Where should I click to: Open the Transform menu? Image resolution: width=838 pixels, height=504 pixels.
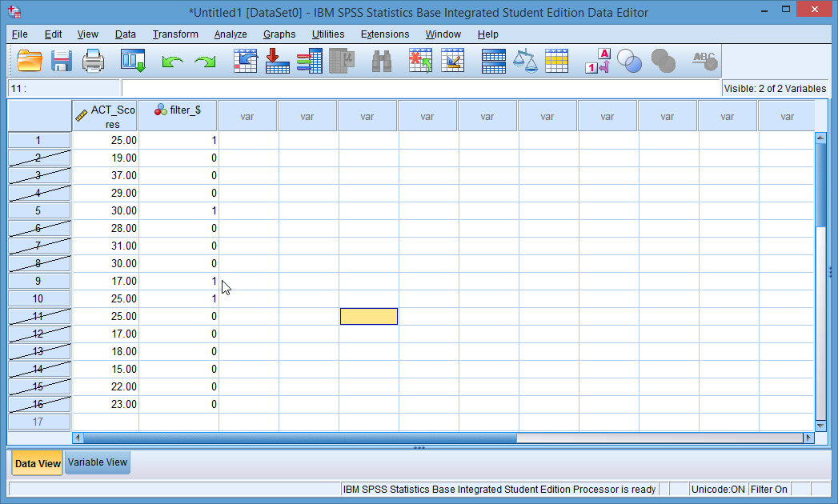pyautogui.click(x=175, y=34)
